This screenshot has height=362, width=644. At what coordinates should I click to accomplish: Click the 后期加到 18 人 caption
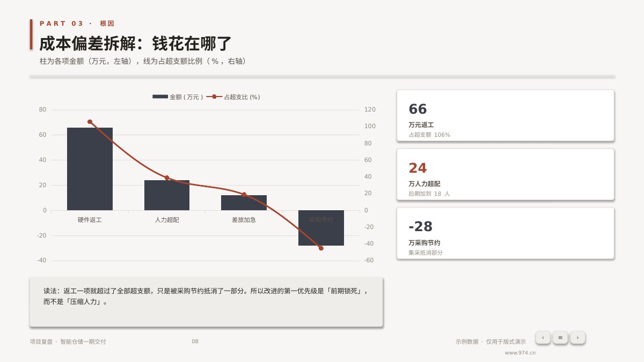click(x=429, y=194)
